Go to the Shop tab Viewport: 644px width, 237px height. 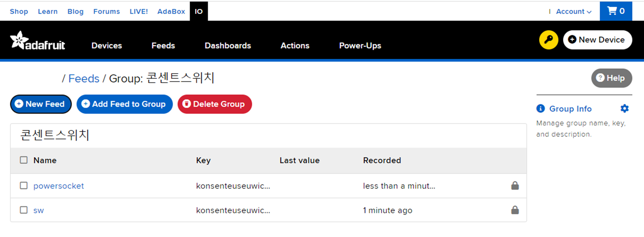19,11
